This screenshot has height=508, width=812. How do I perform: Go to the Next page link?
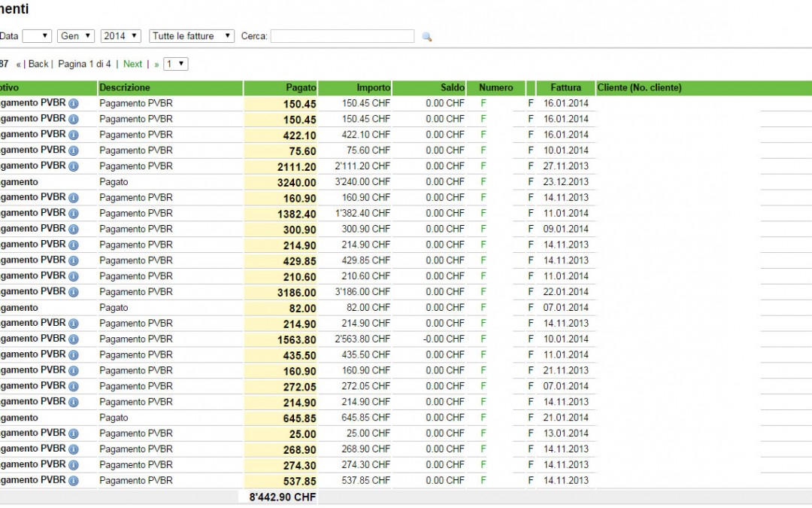coord(132,64)
